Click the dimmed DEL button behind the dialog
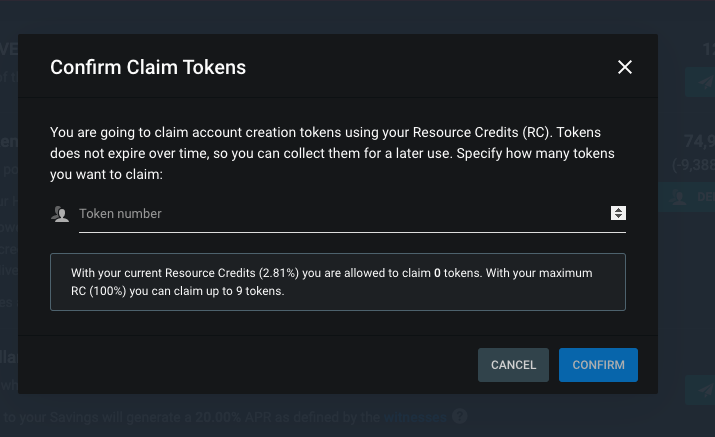Viewport: 715px width, 437px height. (x=686, y=197)
